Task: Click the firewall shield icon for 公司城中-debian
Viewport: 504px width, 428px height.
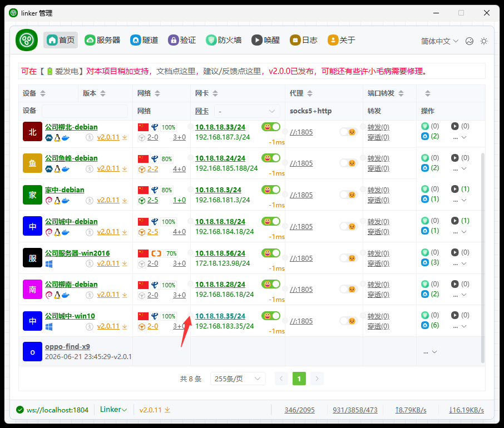Action: [425, 221]
